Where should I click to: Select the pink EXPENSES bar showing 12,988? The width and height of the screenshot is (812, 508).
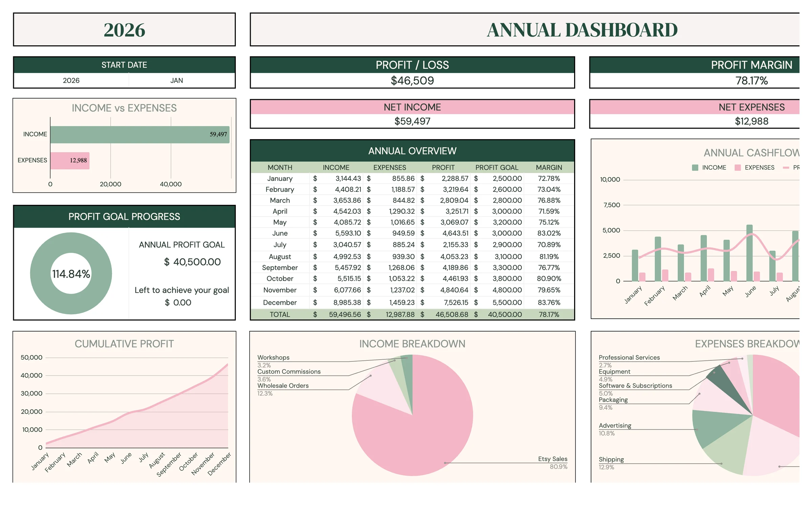pyautogui.click(x=70, y=161)
